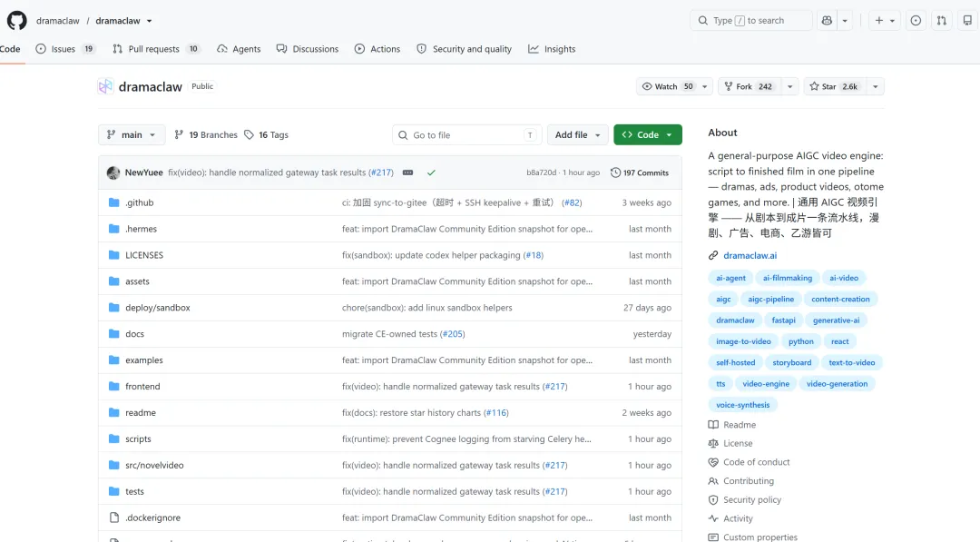
Task: Open the issues inbox icon in header
Action: coord(916,21)
